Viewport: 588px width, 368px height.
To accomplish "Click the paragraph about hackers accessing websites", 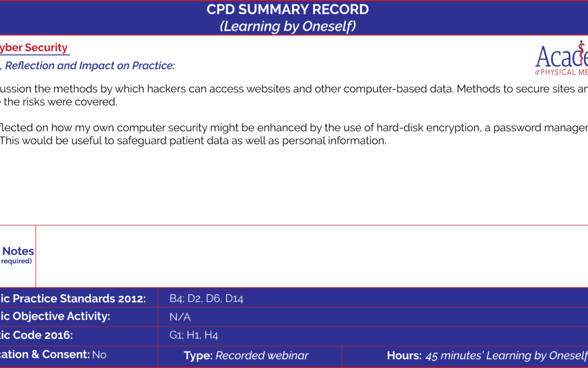I will point(294,95).
